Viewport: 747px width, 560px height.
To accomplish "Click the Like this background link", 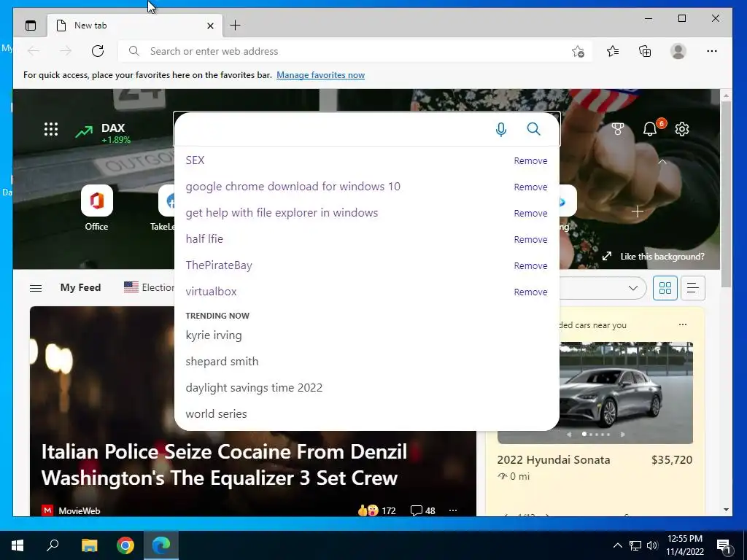I will tap(653, 256).
